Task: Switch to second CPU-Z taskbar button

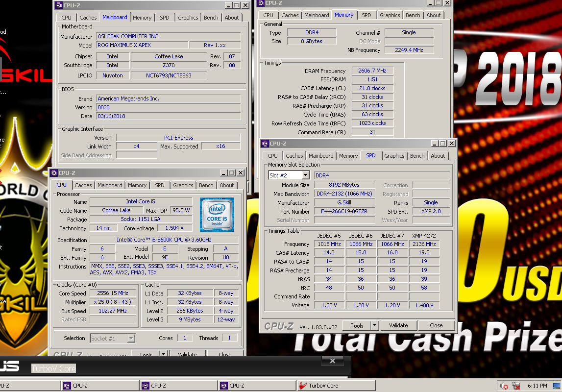Action: pos(100,386)
